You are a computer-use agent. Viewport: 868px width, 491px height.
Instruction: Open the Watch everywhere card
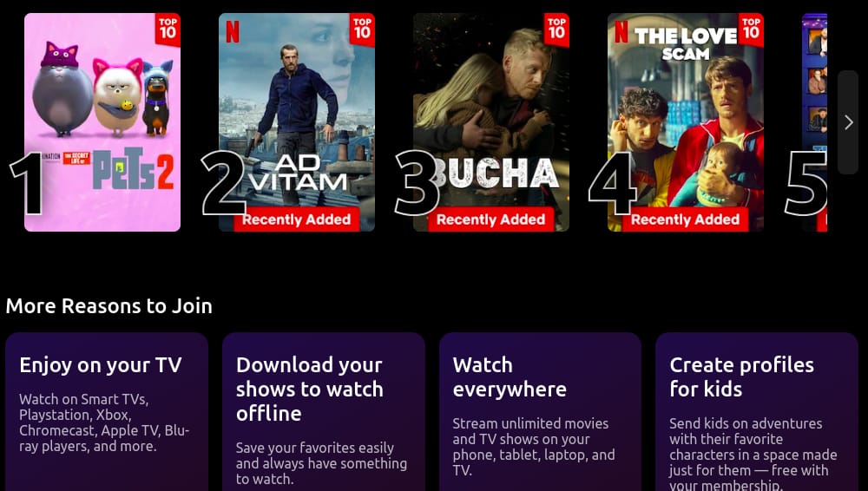tap(540, 412)
